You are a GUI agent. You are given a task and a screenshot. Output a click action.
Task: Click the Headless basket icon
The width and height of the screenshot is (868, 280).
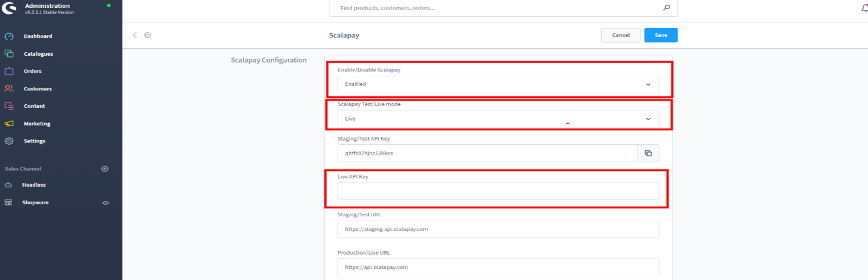pyautogui.click(x=8, y=185)
